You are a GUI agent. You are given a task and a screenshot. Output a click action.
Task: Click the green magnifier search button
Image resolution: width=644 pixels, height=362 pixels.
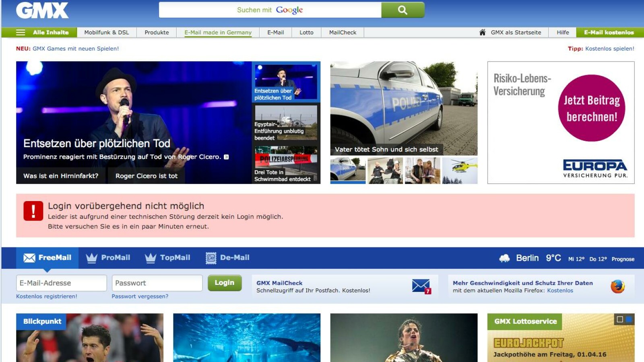[x=402, y=10]
